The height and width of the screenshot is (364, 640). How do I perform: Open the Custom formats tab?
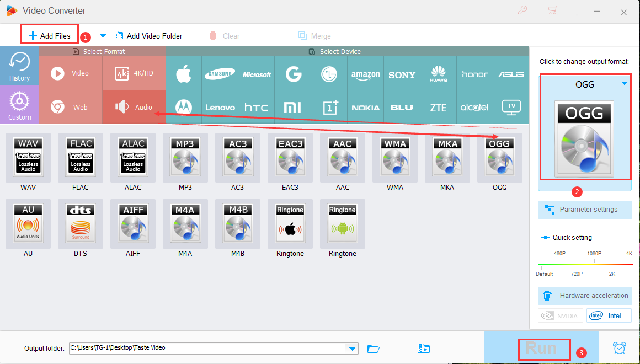(20, 105)
